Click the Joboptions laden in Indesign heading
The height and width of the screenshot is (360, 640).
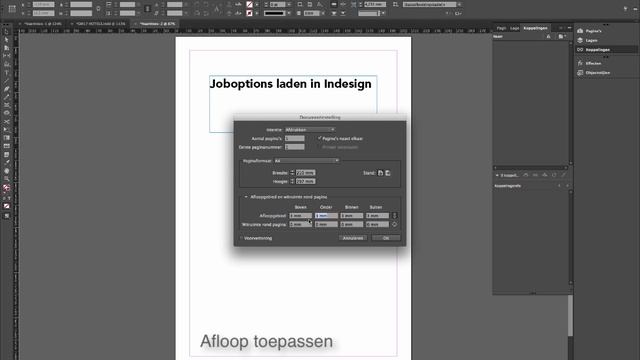click(291, 84)
